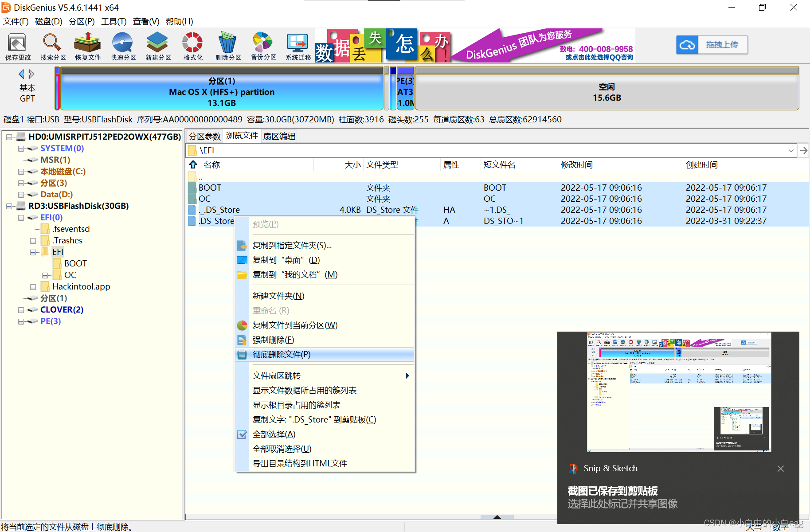Image resolution: width=810 pixels, height=532 pixels.
Task: Expand the PE(3) partition node
Action: coord(21,321)
